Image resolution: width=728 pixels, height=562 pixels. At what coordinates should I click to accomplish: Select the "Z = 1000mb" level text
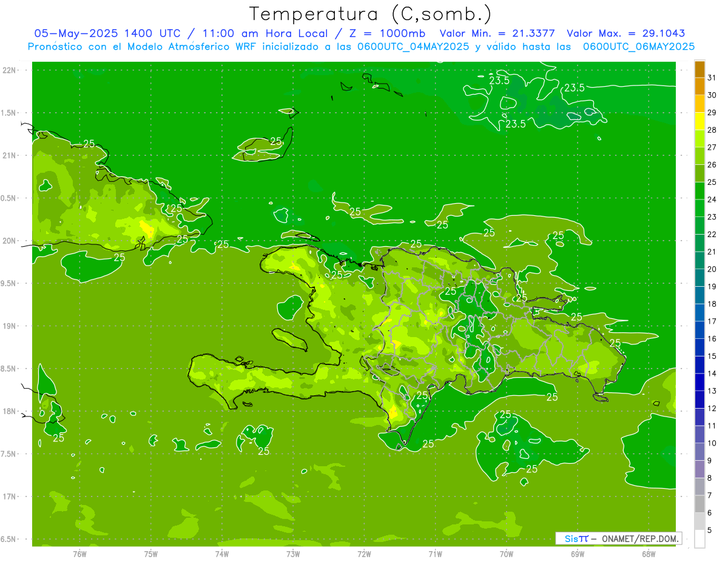(387, 33)
